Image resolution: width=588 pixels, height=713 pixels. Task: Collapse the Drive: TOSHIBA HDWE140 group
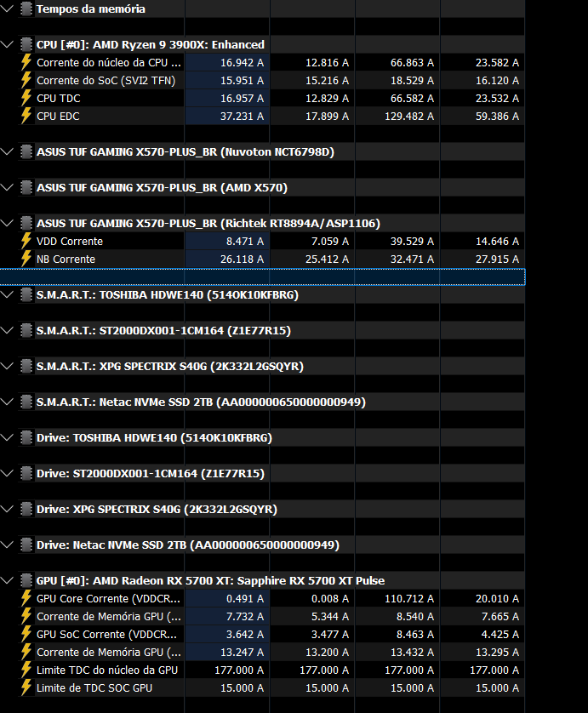tap(7, 438)
